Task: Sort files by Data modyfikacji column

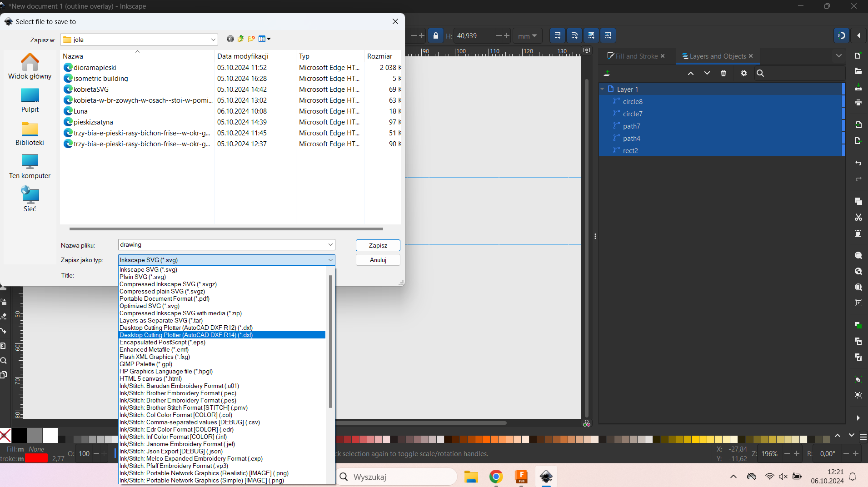Action: click(255, 56)
